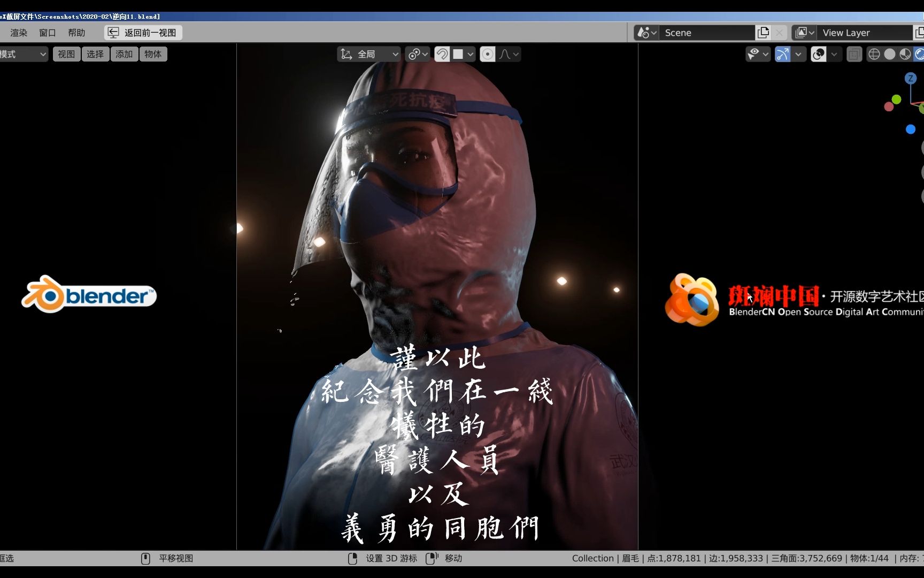The image size is (924, 578).
Task: Open the scene browse icon dropdown
Action: pyautogui.click(x=646, y=33)
